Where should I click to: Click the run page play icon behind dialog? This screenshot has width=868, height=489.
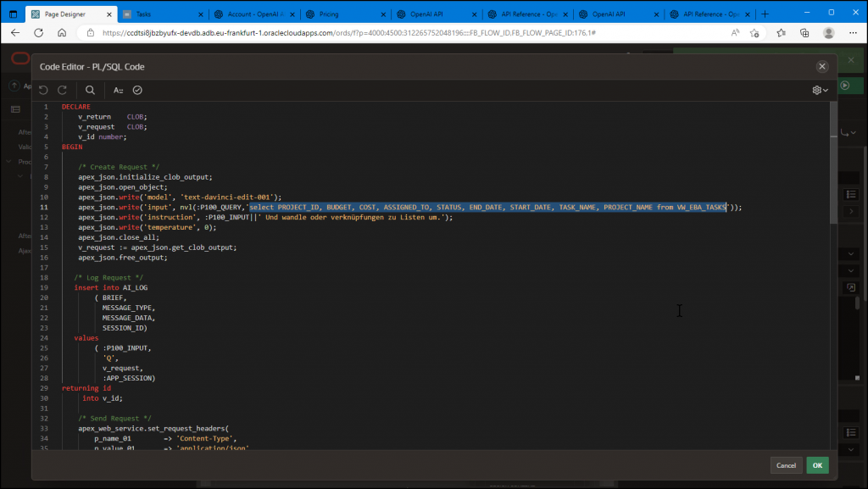pos(845,86)
